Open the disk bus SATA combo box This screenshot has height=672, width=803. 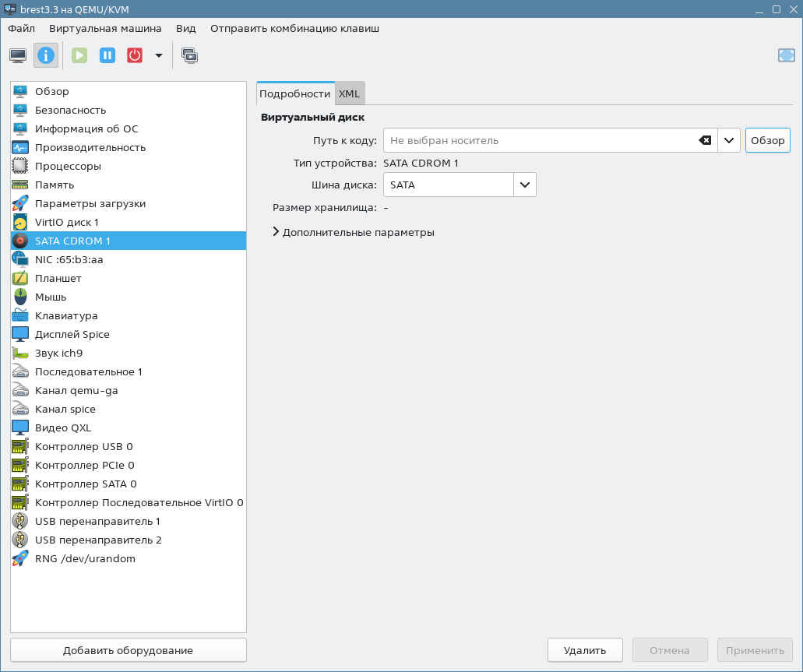[460, 185]
